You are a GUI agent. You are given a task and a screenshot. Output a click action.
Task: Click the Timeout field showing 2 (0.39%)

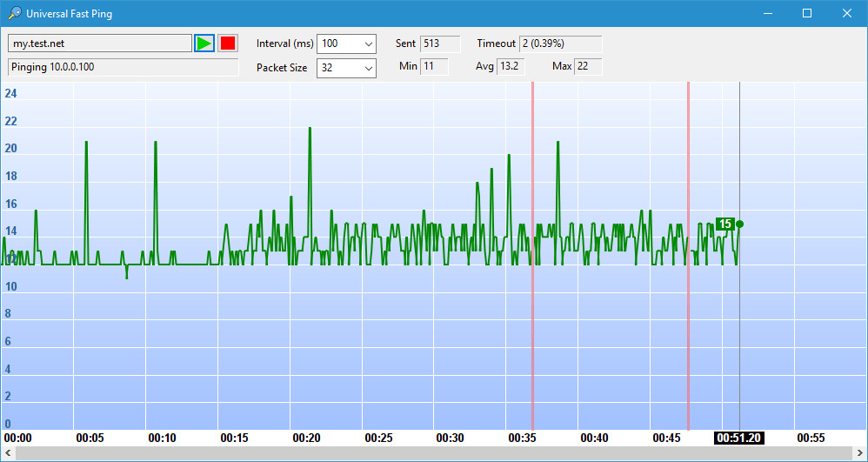560,44
